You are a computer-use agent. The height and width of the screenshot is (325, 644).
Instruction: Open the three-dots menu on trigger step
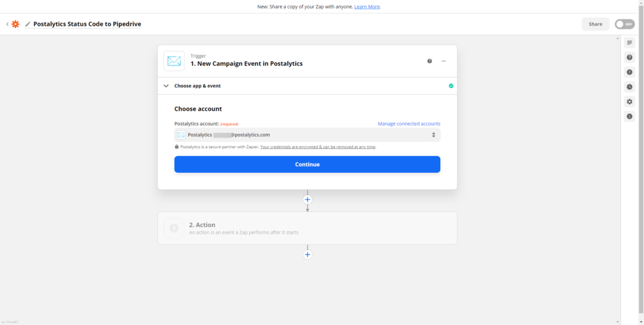coord(443,61)
